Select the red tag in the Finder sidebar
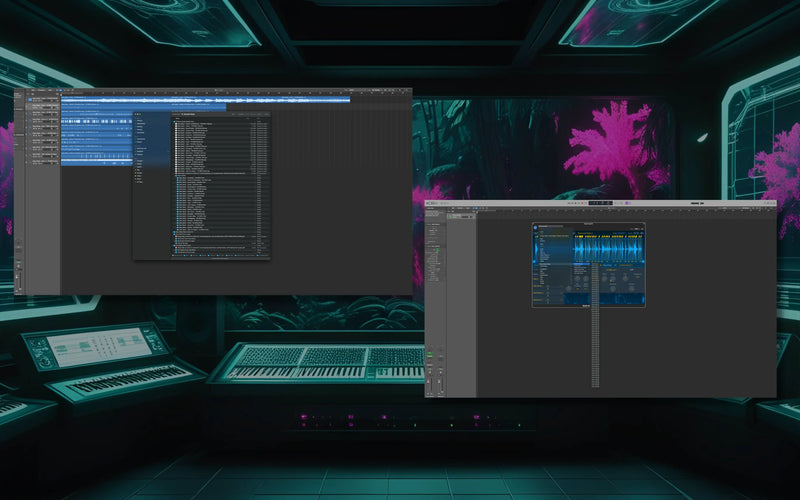Image resolution: width=800 pixels, height=500 pixels. [x=137, y=170]
